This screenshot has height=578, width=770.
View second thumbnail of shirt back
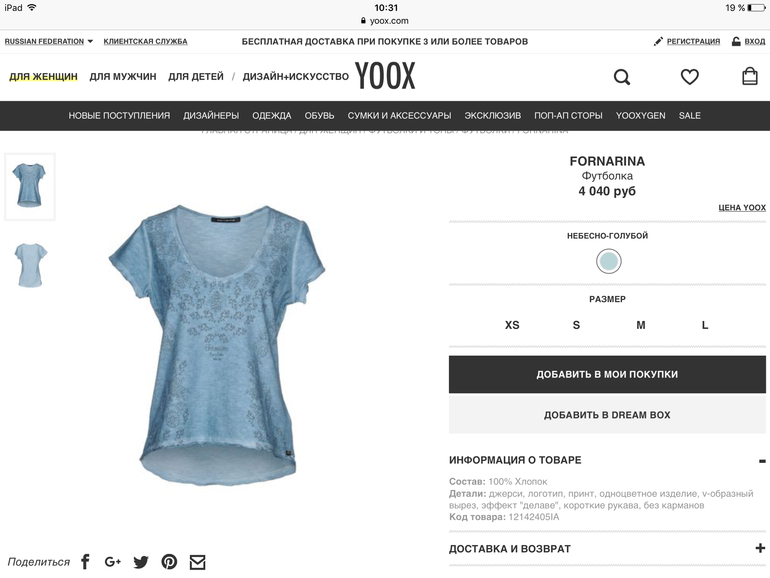point(30,265)
